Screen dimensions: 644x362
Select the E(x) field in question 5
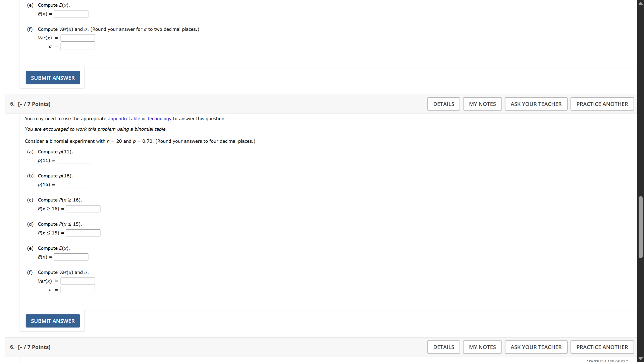(71, 257)
